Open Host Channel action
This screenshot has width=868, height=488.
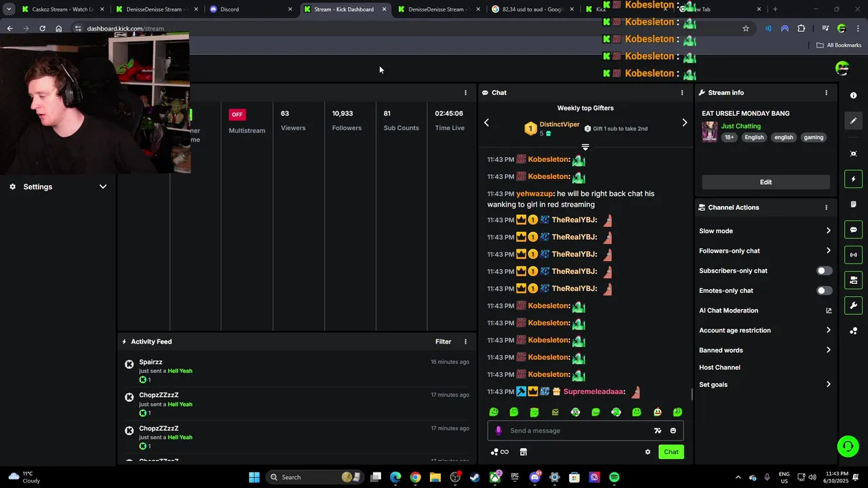tap(719, 367)
